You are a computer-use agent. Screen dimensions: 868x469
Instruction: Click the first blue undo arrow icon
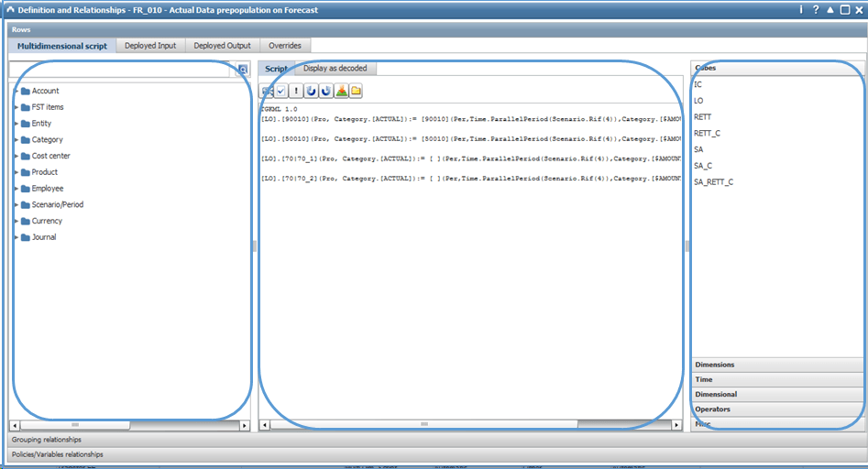coord(311,92)
